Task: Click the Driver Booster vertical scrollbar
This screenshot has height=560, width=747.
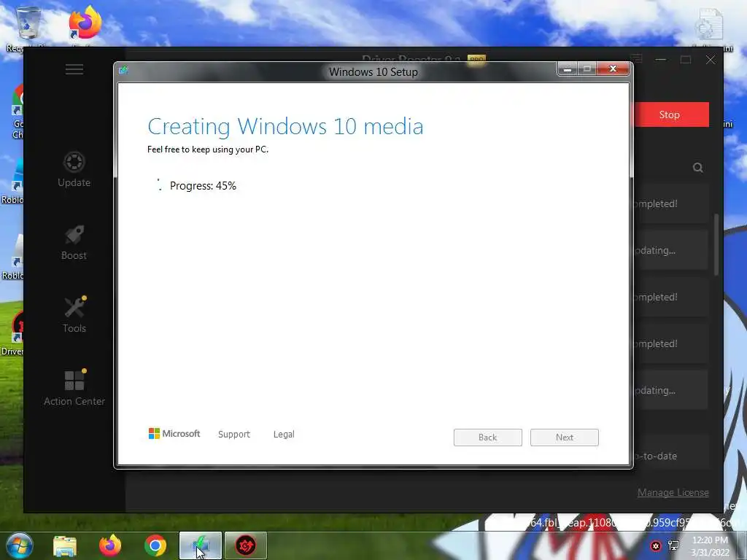Action: click(716, 245)
